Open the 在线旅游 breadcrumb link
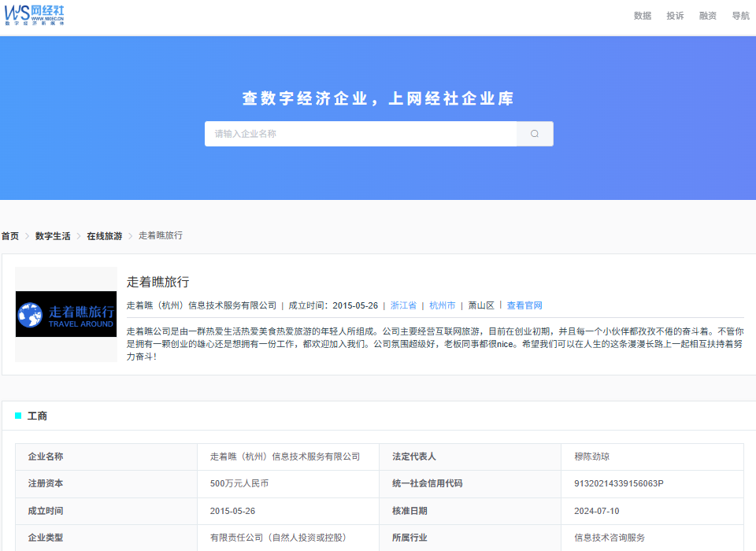 point(105,235)
